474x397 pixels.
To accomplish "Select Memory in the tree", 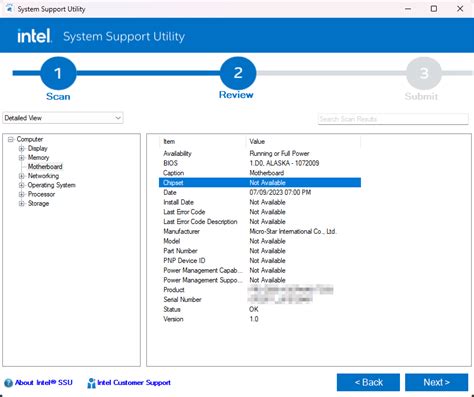I will [x=38, y=157].
